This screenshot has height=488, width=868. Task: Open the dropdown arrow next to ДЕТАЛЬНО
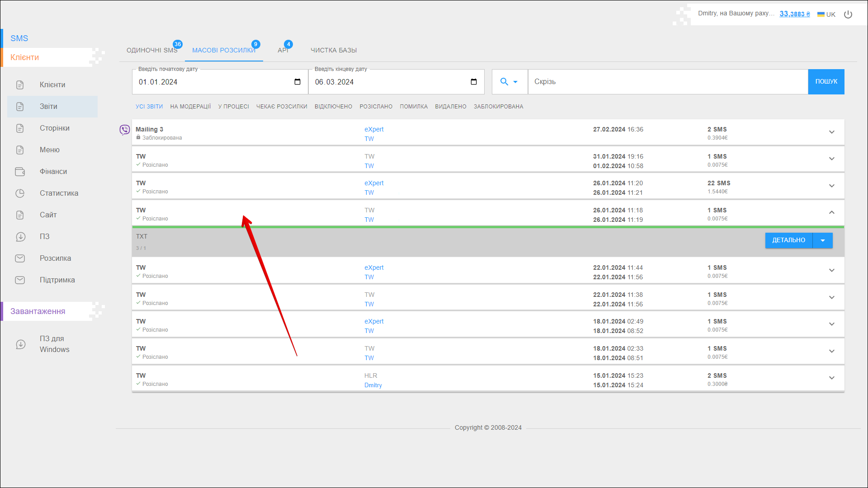pos(823,240)
